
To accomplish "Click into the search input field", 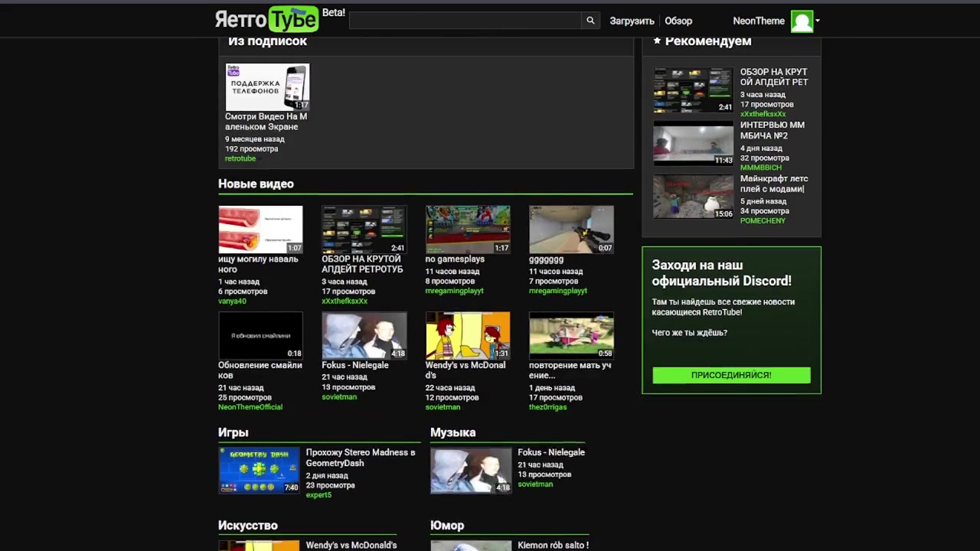I will pos(465,21).
